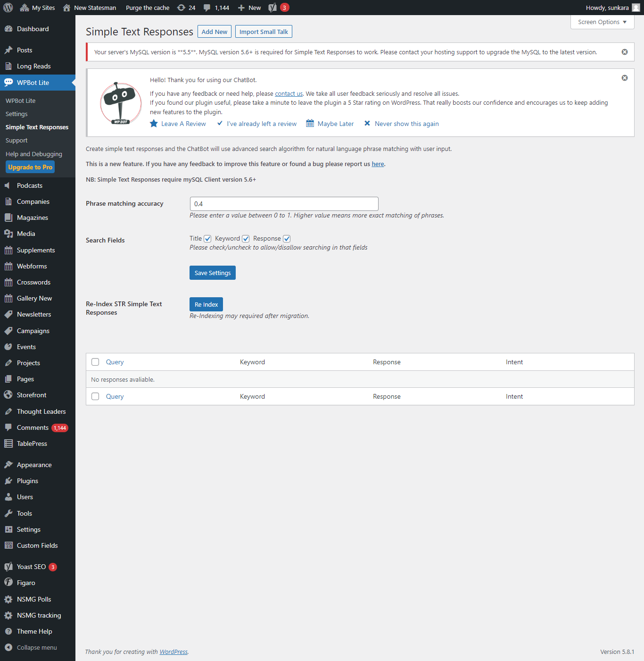Open Simple Text Responses submenu item

click(x=37, y=127)
